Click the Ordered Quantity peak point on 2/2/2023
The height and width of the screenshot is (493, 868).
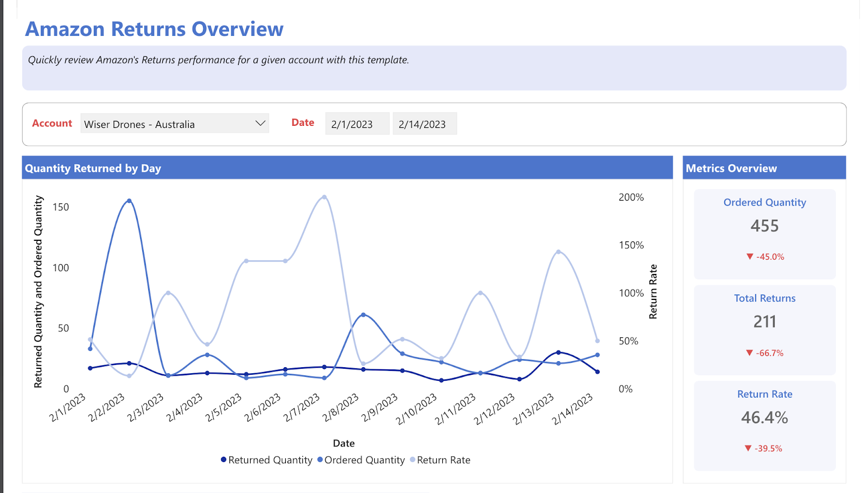pyautogui.click(x=129, y=201)
